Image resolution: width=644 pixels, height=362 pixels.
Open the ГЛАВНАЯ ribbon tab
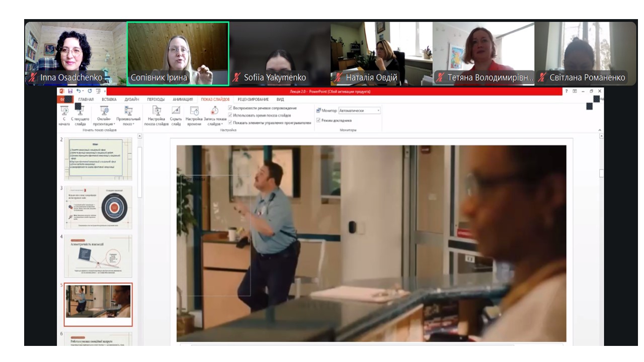pyautogui.click(x=86, y=100)
